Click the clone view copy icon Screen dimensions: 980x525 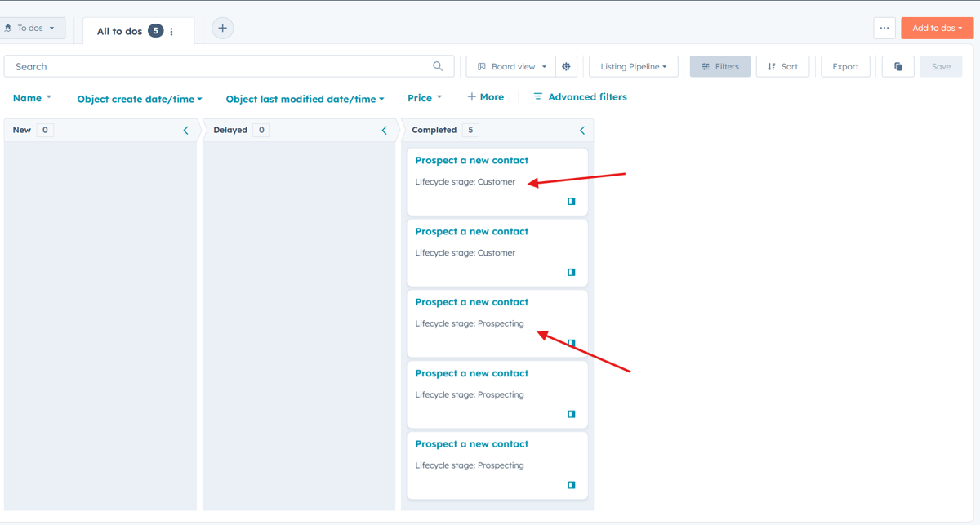[898, 67]
